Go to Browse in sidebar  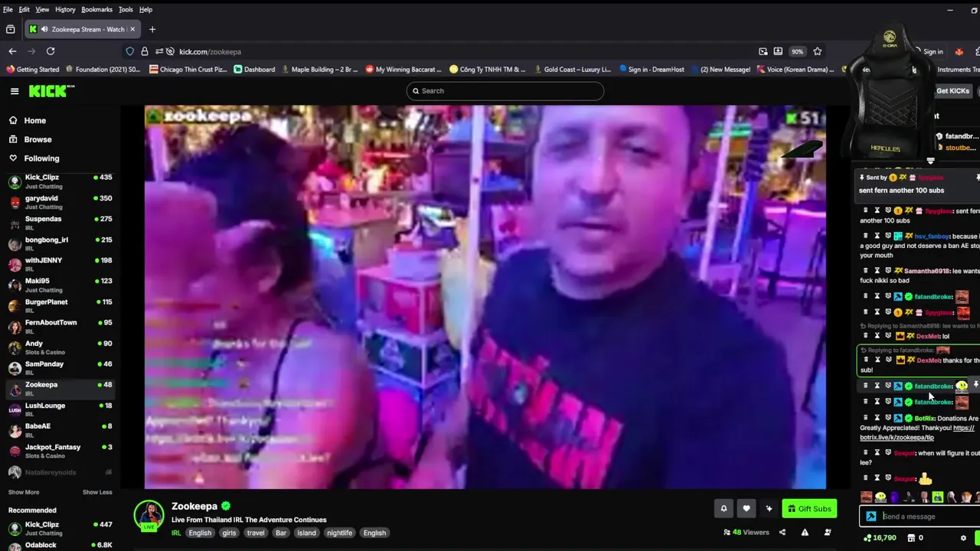(38, 139)
